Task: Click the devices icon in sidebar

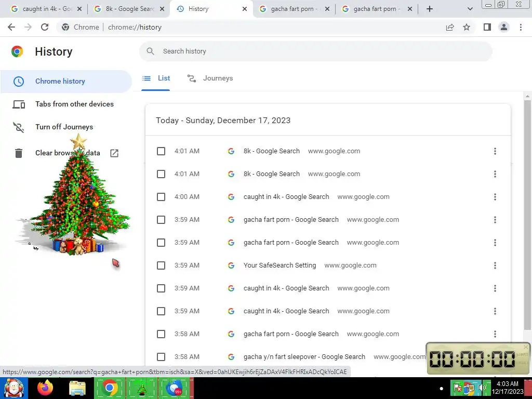Action: [19, 104]
